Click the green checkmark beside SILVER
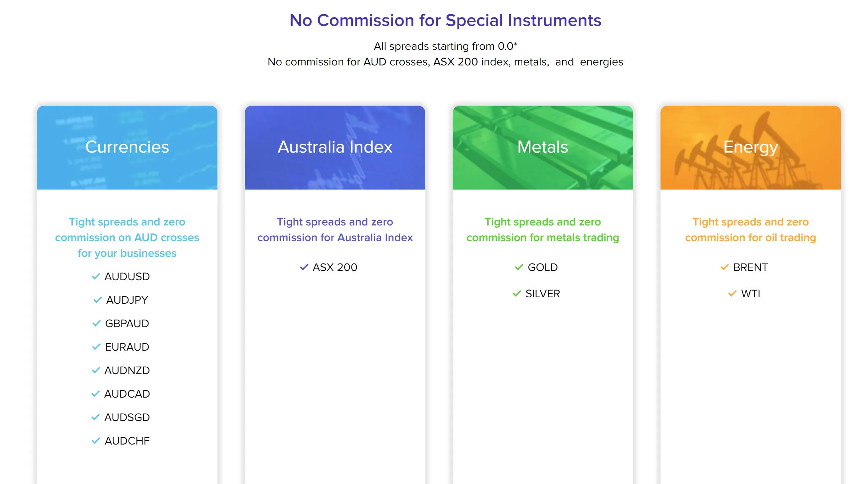 [517, 293]
